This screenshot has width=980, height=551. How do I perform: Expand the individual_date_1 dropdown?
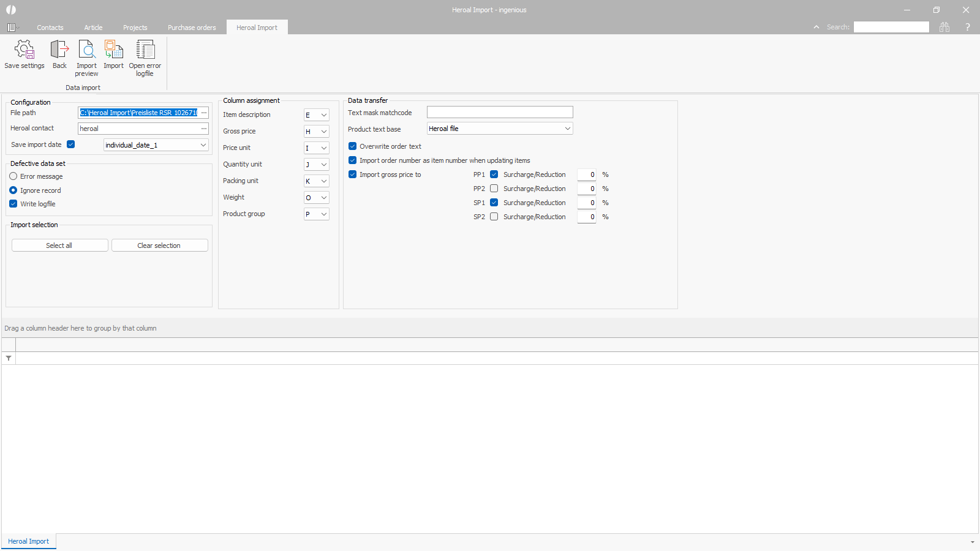point(203,145)
